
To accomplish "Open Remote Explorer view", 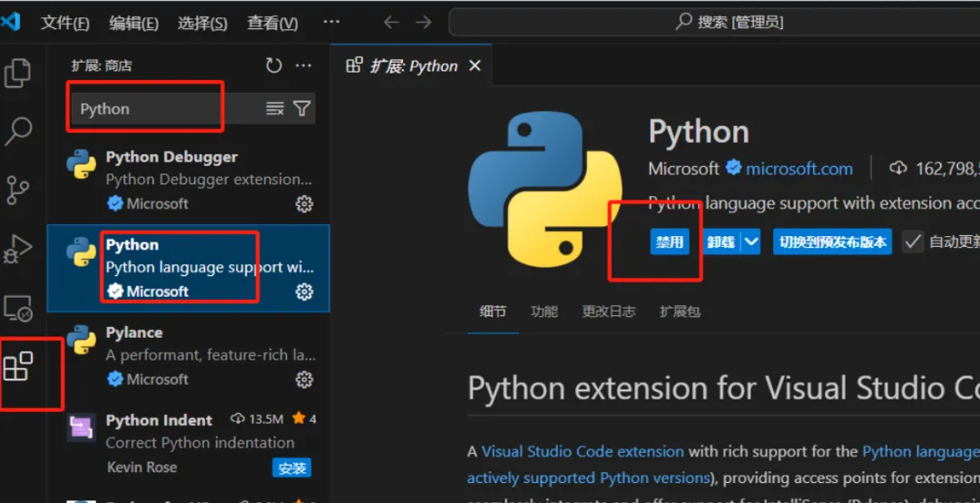I will tap(18, 309).
